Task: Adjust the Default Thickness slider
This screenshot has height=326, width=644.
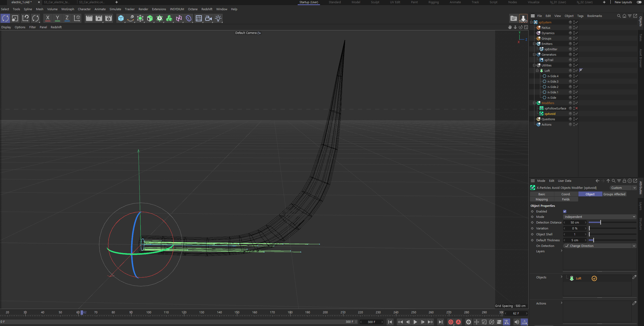Action: click(612, 240)
